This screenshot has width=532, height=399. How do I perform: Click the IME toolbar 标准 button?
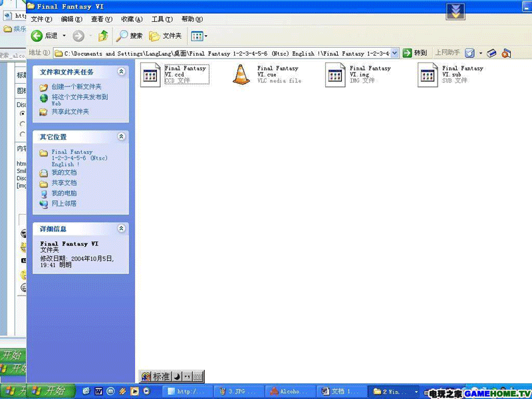coord(162,376)
